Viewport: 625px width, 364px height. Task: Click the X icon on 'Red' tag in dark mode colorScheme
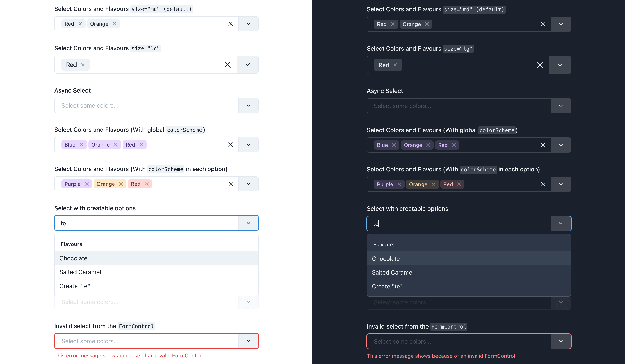[454, 145]
